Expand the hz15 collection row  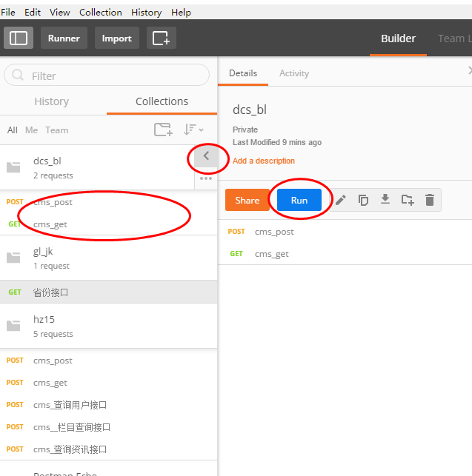[x=108, y=326]
